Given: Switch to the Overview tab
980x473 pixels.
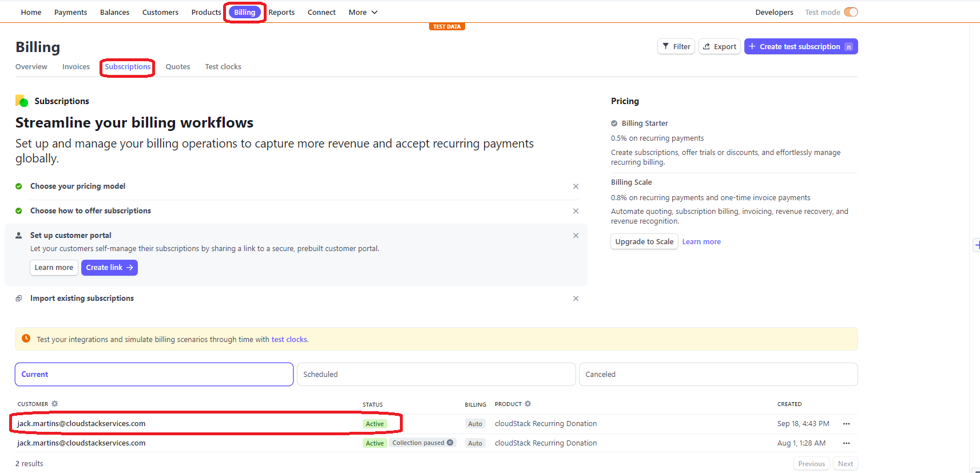Looking at the screenshot, I should [31, 67].
